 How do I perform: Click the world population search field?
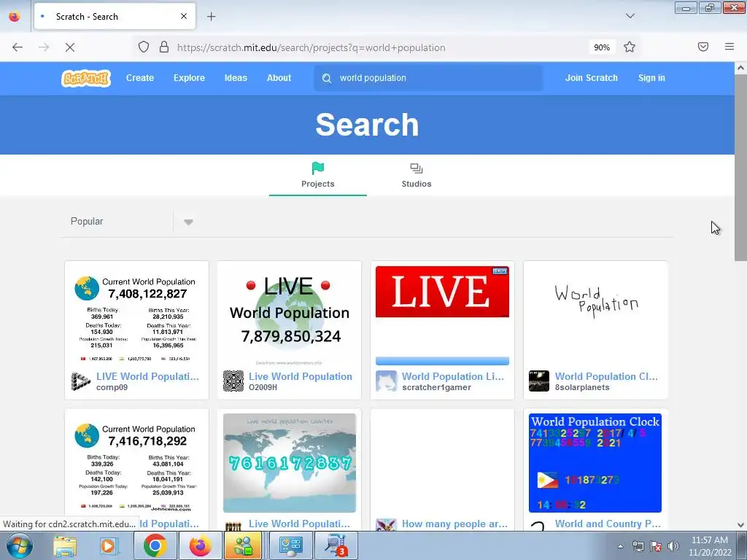429,78
